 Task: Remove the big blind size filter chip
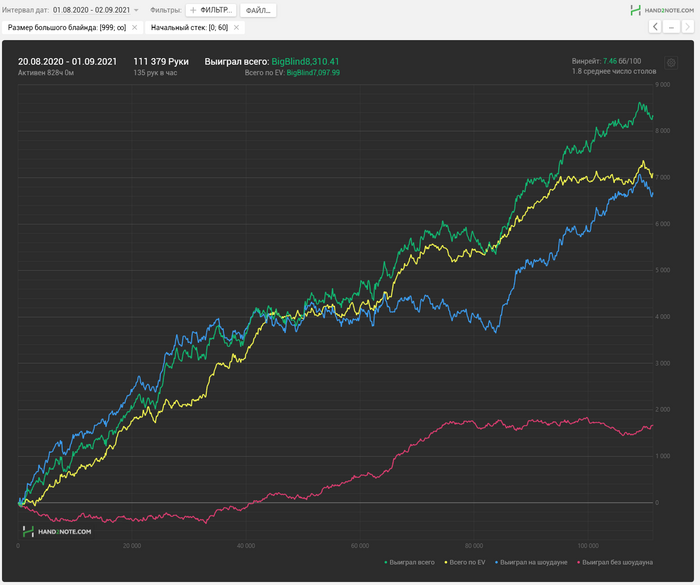pyautogui.click(x=134, y=28)
